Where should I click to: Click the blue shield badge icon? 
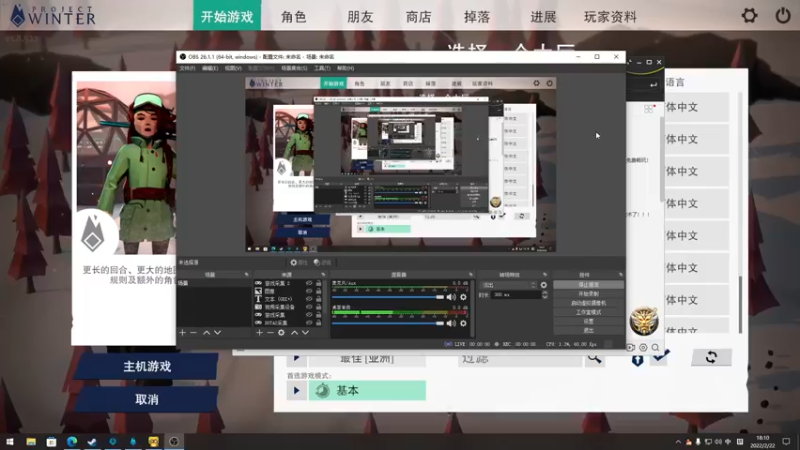click(637, 360)
